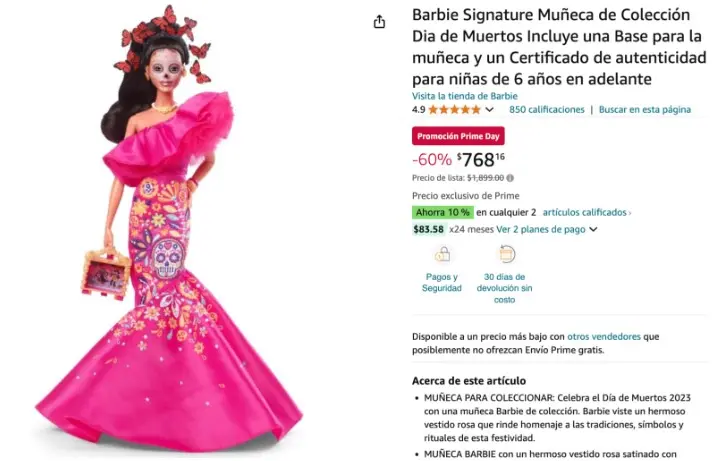This screenshot has height=461, width=718.
Task: Visit the Barbie store link
Action: (465, 96)
